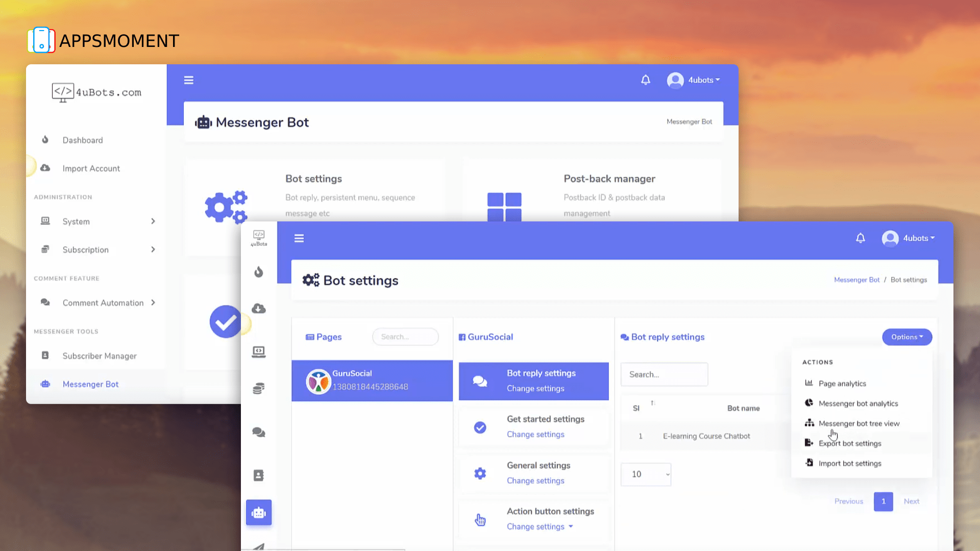
Task: Click the Import Account icon
Action: pos(45,167)
